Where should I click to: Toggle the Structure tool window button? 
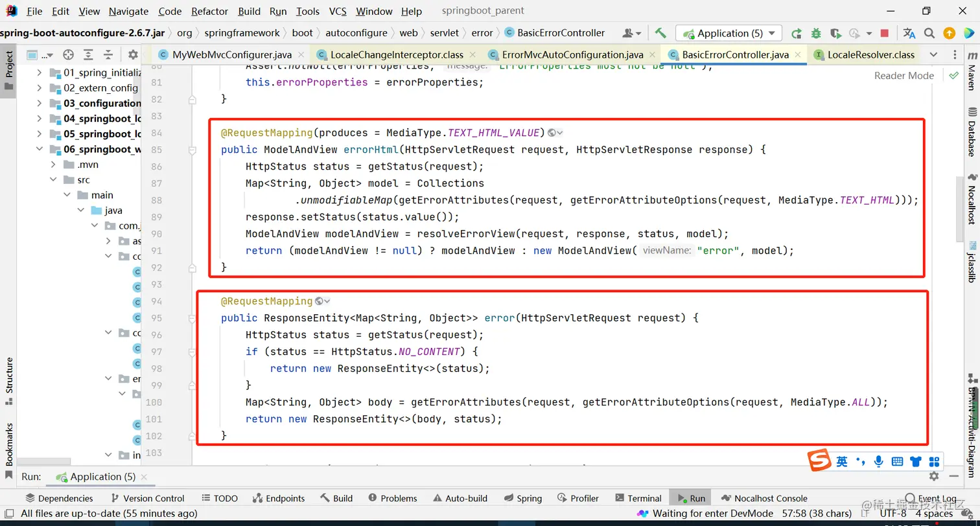coord(8,381)
